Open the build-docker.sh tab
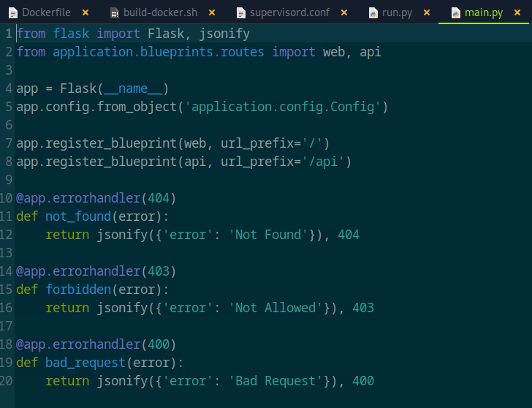Viewport: 532px width, 408px height. 160,13
